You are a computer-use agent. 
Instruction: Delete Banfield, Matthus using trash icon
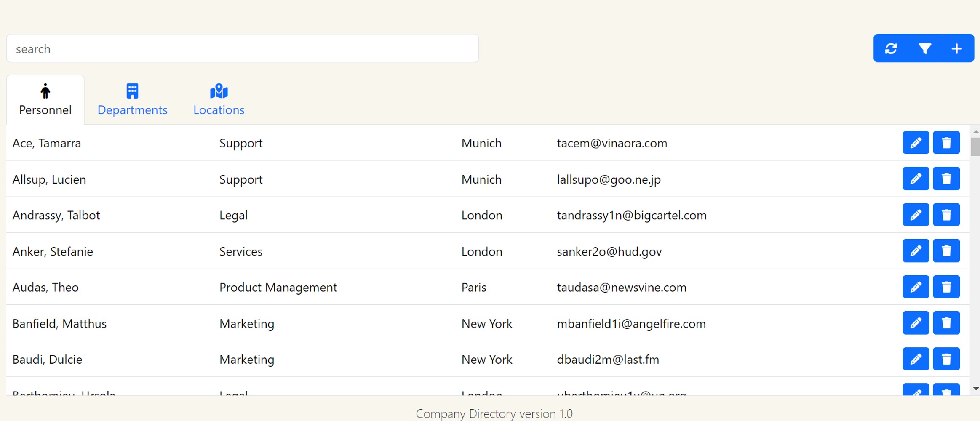[x=946, y=323]
